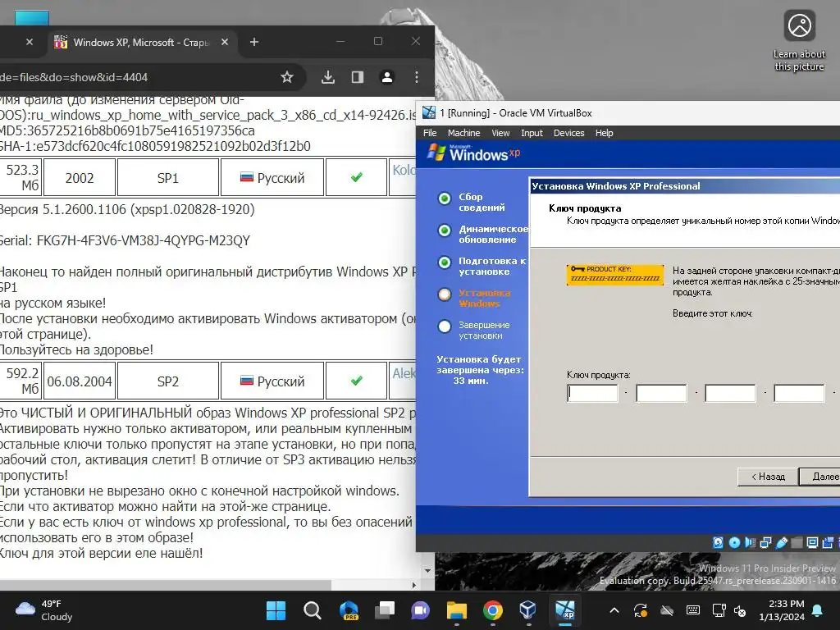The height and width of the screenshot is (630, 840).
Task: Open VirtualBox Devices menu
Action: (568, 133)
